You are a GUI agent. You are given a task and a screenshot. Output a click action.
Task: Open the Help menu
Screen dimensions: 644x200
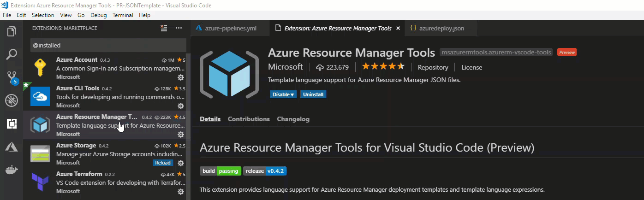(144, 15)
